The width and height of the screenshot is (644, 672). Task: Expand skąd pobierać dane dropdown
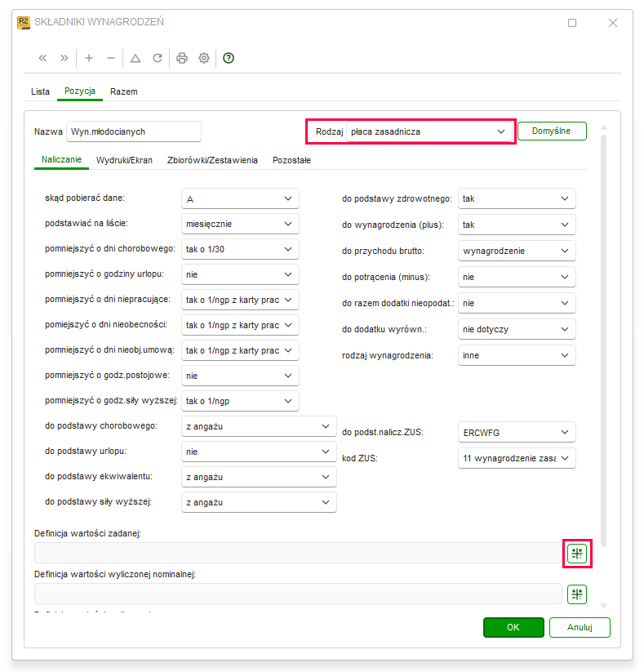pos(240,198)
